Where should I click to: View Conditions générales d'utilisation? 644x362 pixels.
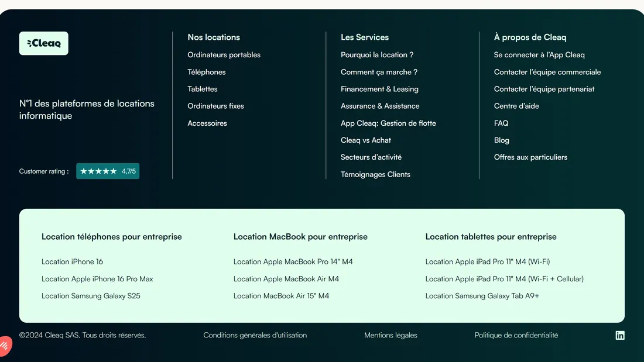(255, 335)
